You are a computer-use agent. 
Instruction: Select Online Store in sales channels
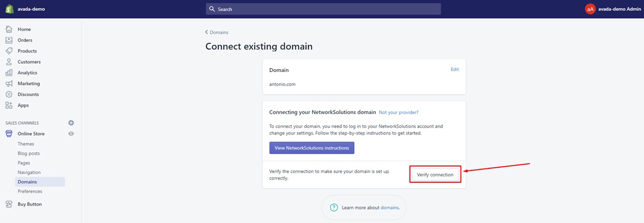31,133
